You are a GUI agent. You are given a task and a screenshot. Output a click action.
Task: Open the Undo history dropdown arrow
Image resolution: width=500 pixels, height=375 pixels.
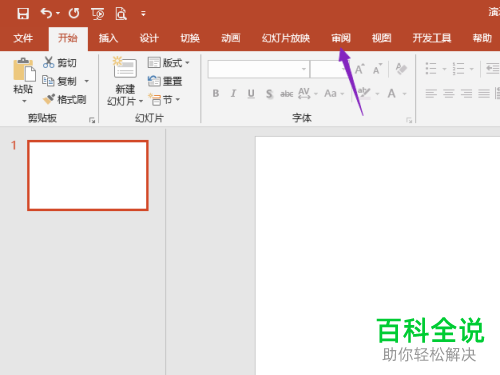(x=58, y=13)
